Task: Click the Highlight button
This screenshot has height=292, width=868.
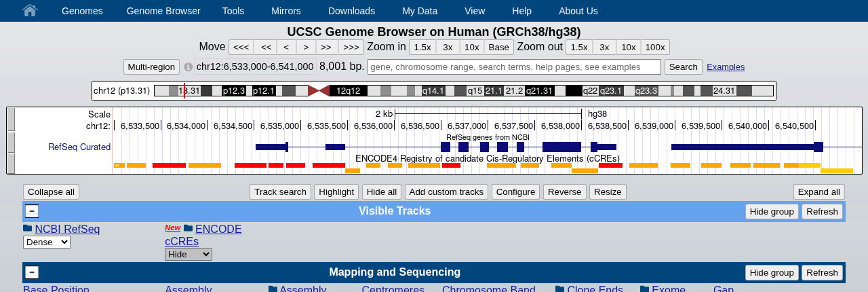Action: [x=336, y=191]
